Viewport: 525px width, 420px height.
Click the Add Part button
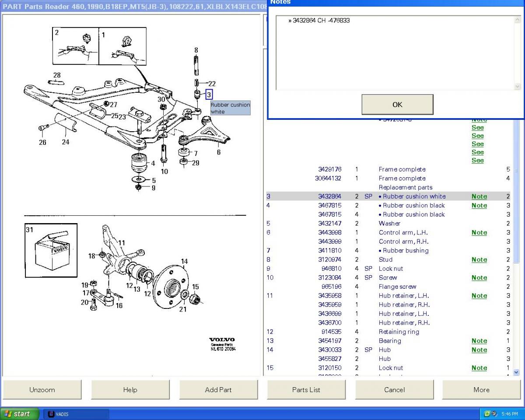[x=218, y=390]
